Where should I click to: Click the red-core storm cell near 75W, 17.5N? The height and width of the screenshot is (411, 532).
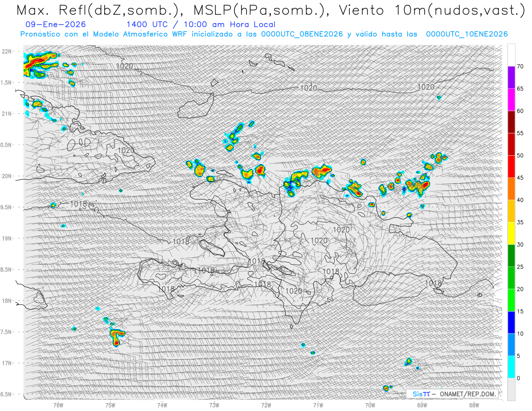pos(117,337)
